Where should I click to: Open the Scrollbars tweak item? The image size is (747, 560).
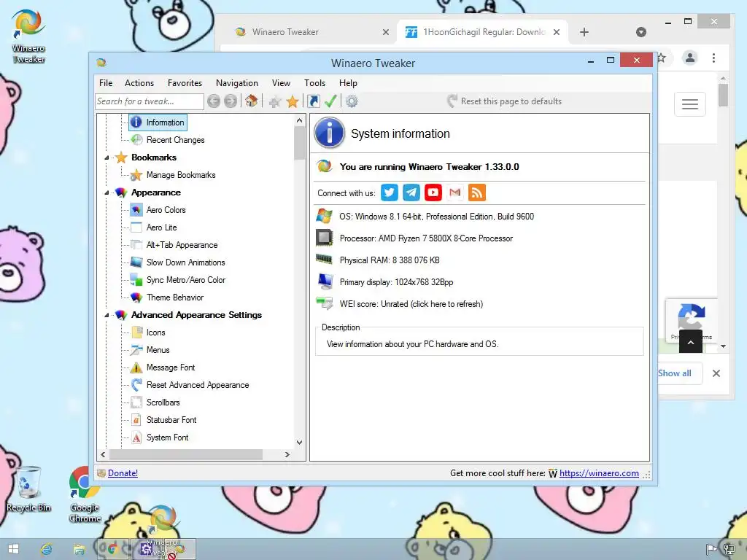click(163, 402)
